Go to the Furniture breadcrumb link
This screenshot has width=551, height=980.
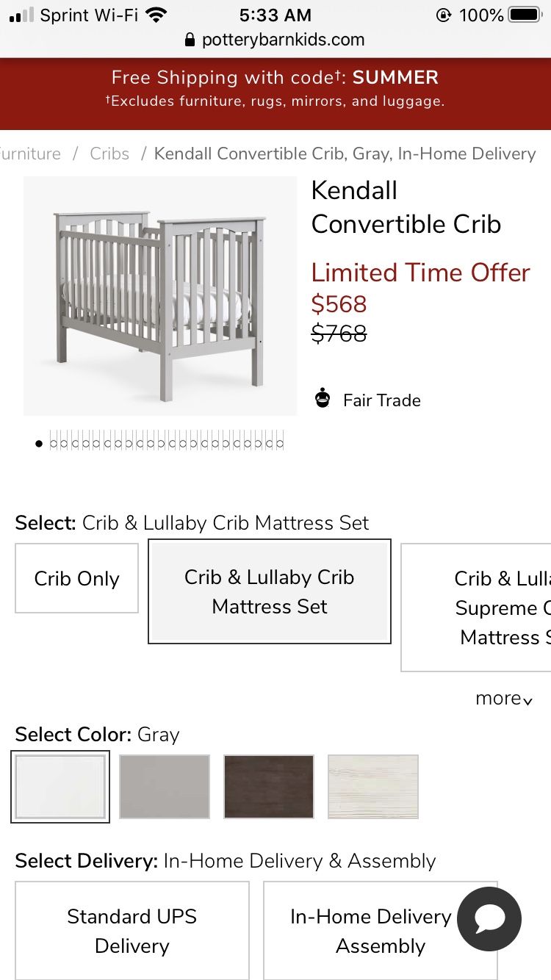point(30,154)
